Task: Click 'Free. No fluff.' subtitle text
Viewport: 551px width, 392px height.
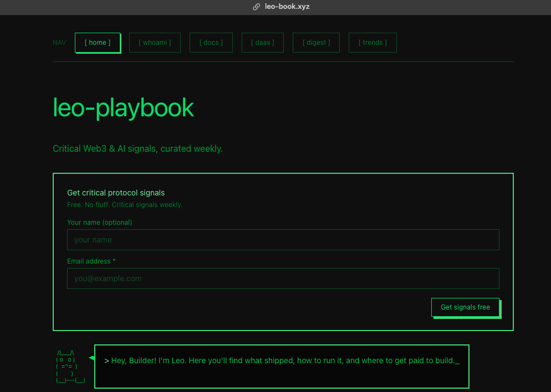Action: pos(124,205)
